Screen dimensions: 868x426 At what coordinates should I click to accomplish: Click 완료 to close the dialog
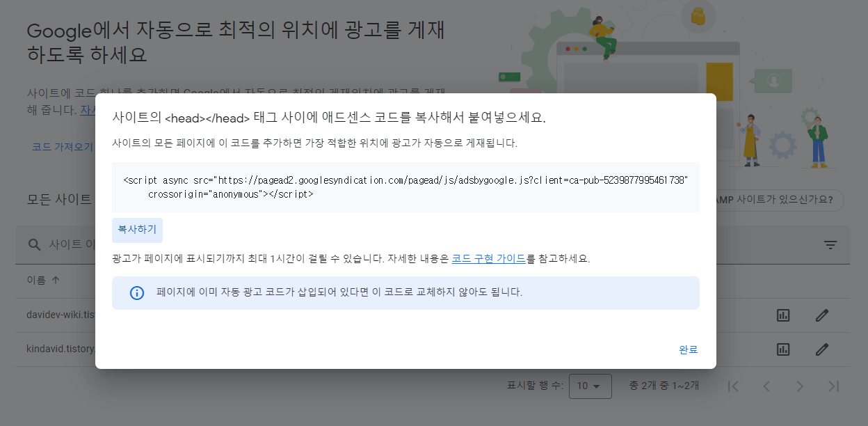[x=688, y=349]
